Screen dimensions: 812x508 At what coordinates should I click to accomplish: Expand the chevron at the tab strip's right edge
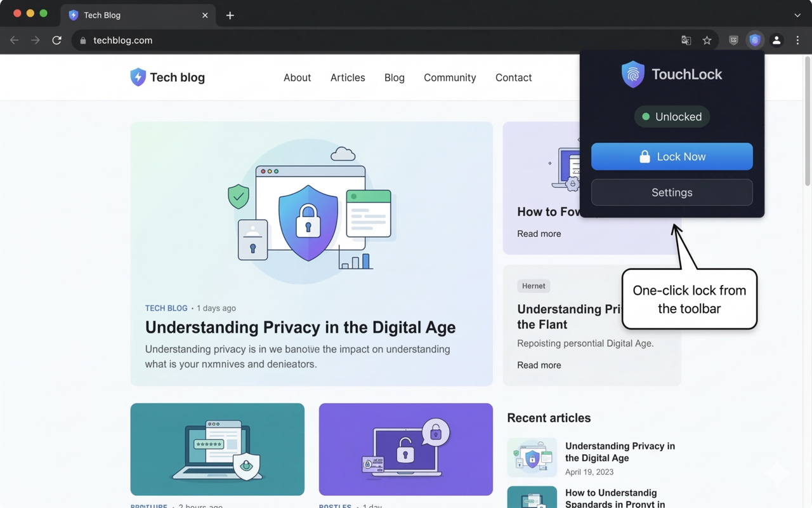pyautogui.click(x=797, y=15)
